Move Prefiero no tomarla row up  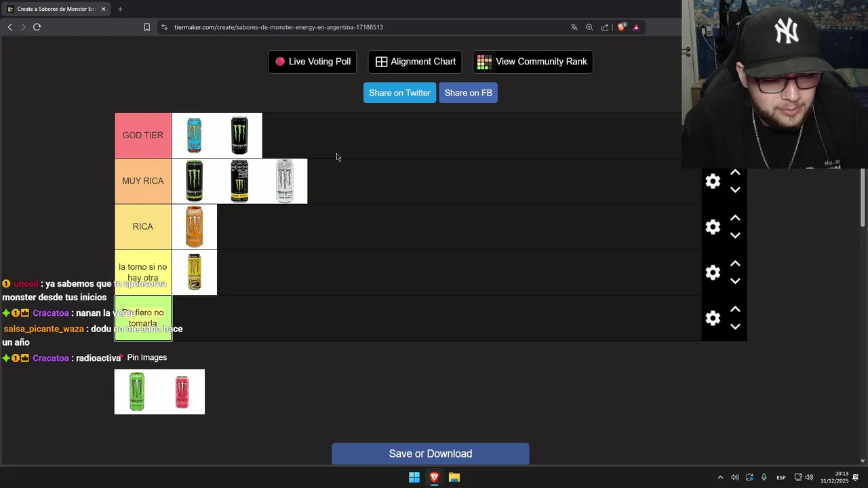point(735,309)
